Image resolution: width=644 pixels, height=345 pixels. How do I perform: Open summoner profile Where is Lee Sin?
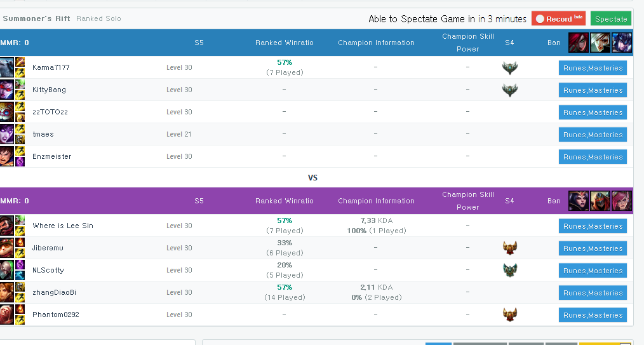tap(63, 226)
